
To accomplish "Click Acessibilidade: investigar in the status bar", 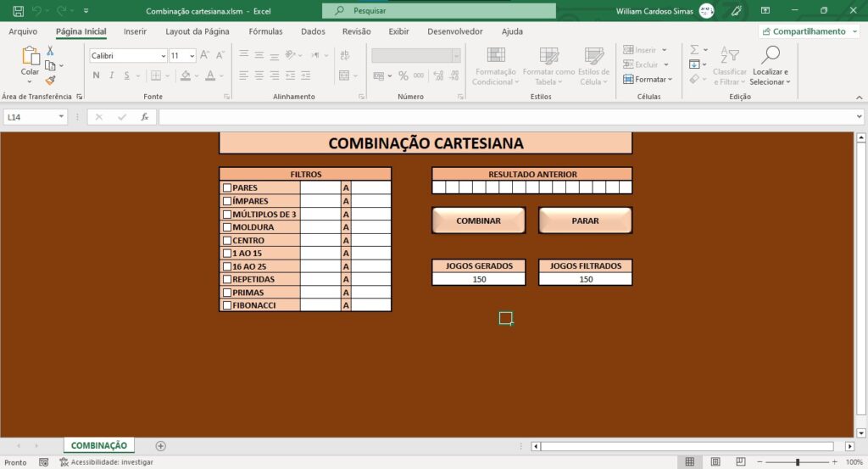I will click(x=106, y=462).
